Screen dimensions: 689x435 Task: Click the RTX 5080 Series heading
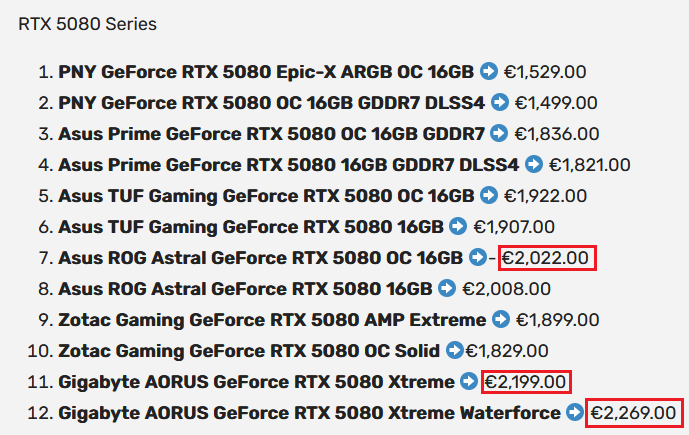87,24
